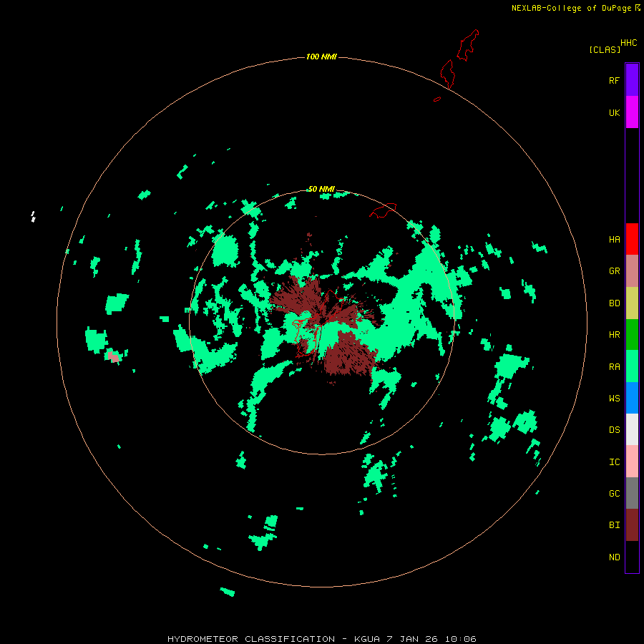The image size is (644, 644).
Task: Click the UK magenta legend swatch
Action: tap(632, 112)
